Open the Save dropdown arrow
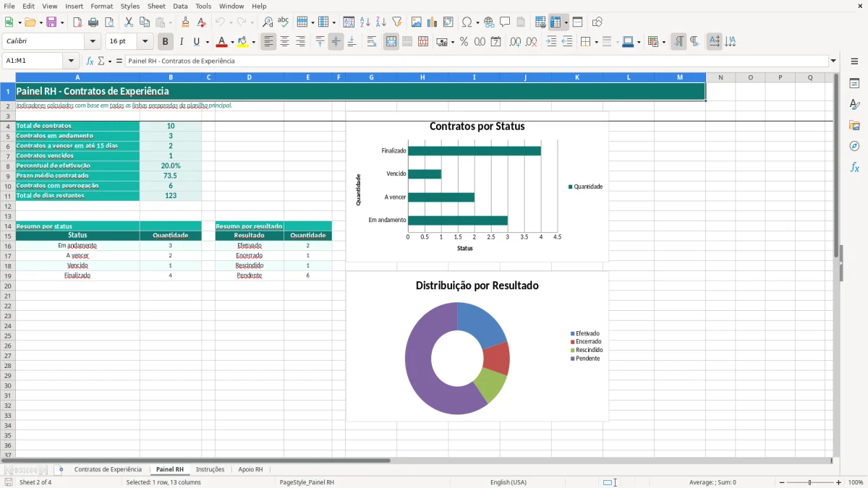This screenshot has width=868, height=488. coord(62,22)
